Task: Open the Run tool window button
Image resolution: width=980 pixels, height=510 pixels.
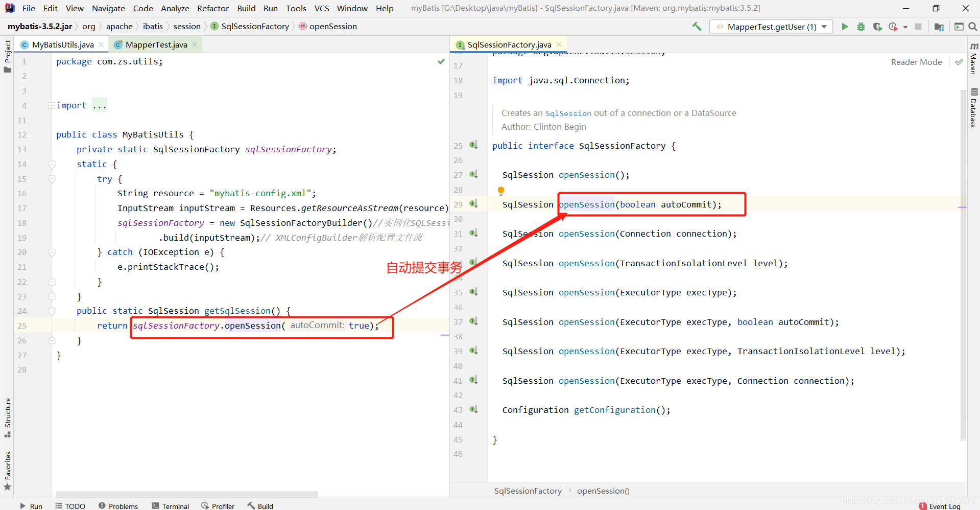Action: [x=31, y=506]
